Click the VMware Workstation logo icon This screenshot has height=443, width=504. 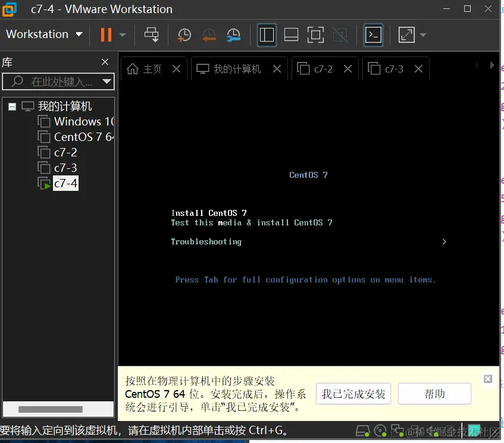(x=10, y=9)
